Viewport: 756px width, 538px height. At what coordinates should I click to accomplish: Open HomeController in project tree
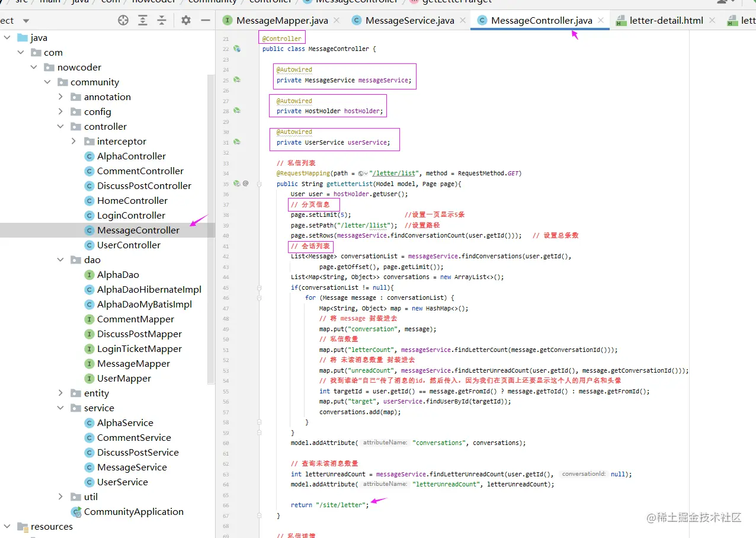[133, 201]
